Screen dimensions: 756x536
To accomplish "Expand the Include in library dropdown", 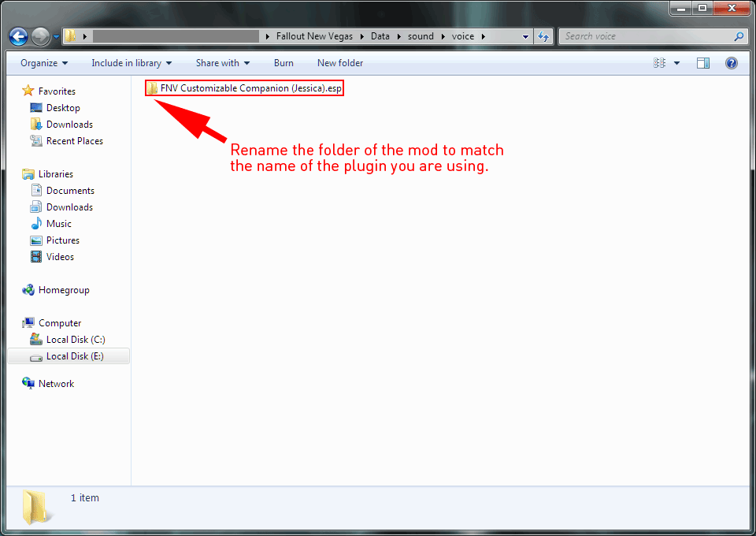I will [132, 63].
